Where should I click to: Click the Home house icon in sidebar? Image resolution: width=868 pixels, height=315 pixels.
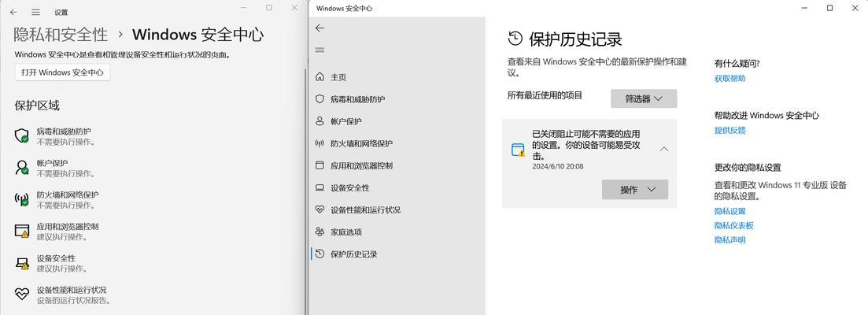pos(319,77)
